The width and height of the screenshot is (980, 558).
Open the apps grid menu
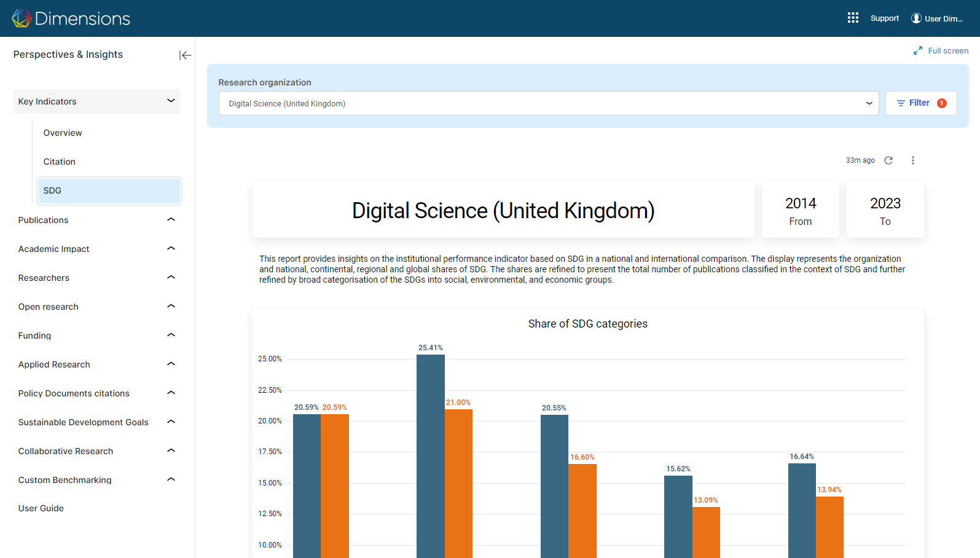853,18
